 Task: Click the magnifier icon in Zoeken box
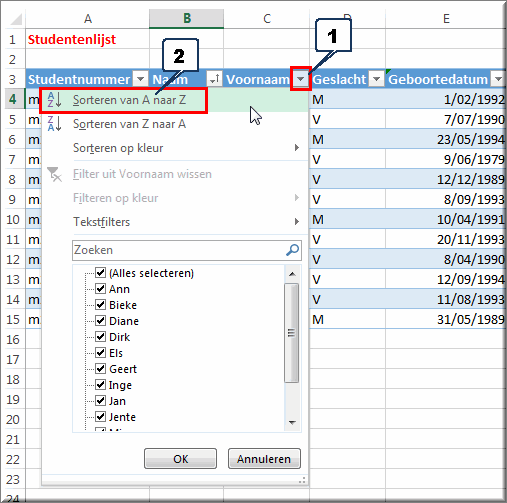[292, 250]
